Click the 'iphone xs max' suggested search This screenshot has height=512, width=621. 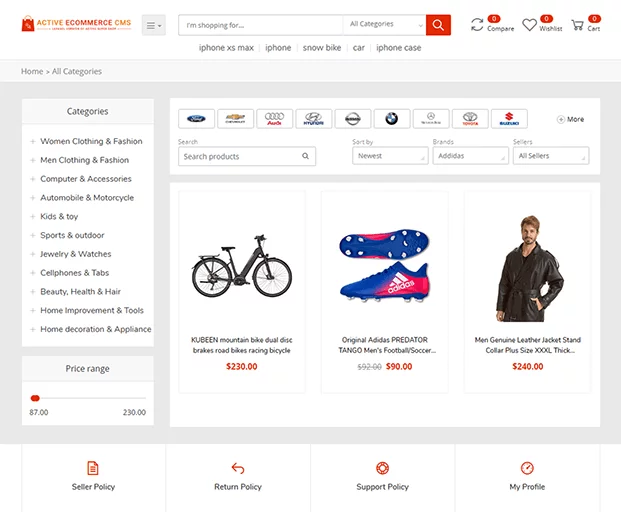click(225, 48)
